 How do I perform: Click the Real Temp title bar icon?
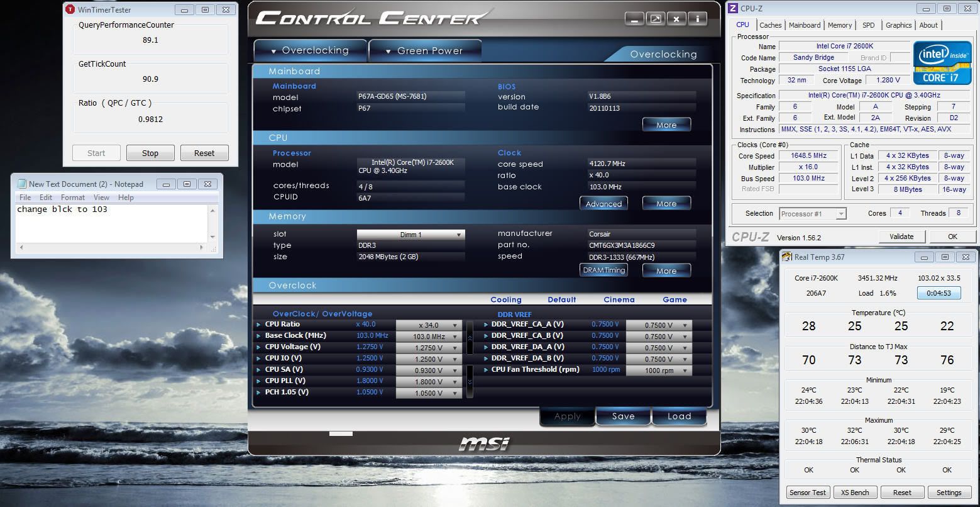pyautogui.click(x=787, y=257)
